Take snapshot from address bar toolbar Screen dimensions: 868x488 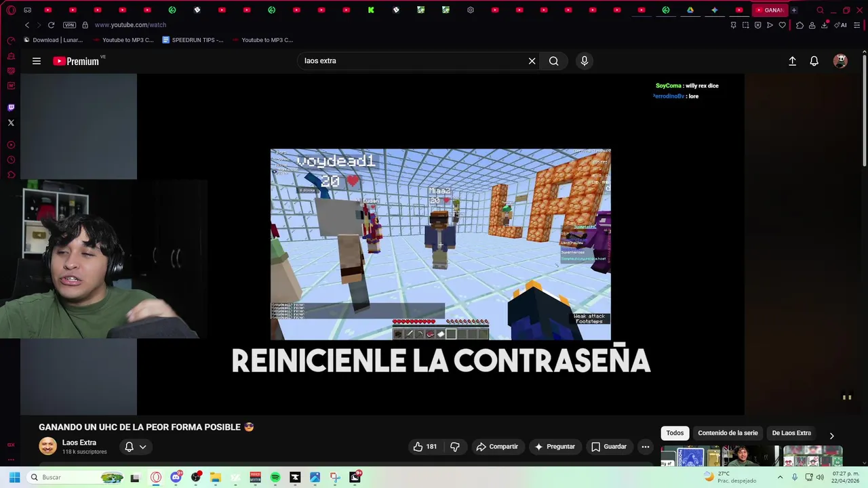pos(746,25)
